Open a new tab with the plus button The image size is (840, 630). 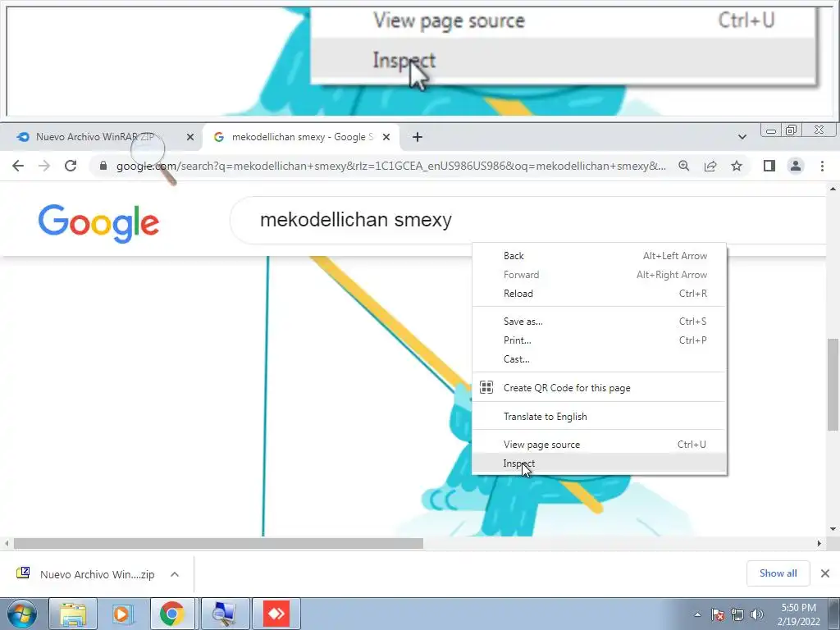click(x=418, y=137)
